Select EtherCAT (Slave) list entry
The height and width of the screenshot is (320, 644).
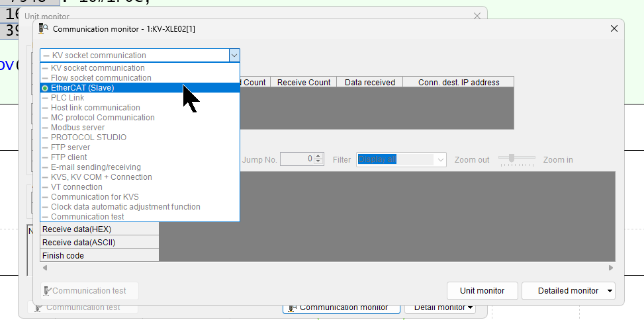tap(140, 88)
